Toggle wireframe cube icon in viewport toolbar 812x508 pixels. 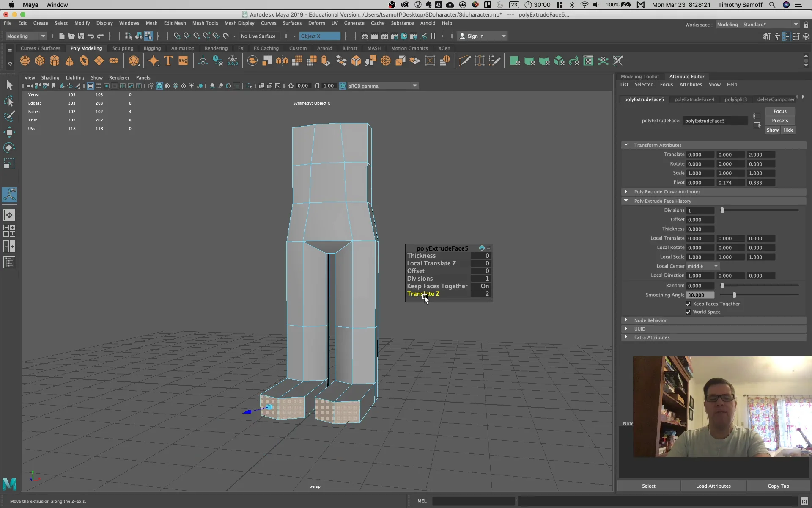151,86
